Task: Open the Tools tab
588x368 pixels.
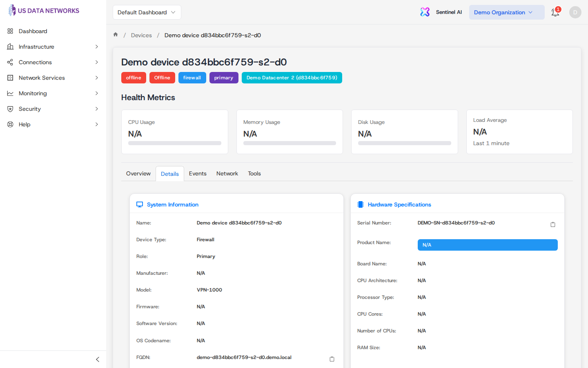Action: pyautogui.click(x=254, y=173)
